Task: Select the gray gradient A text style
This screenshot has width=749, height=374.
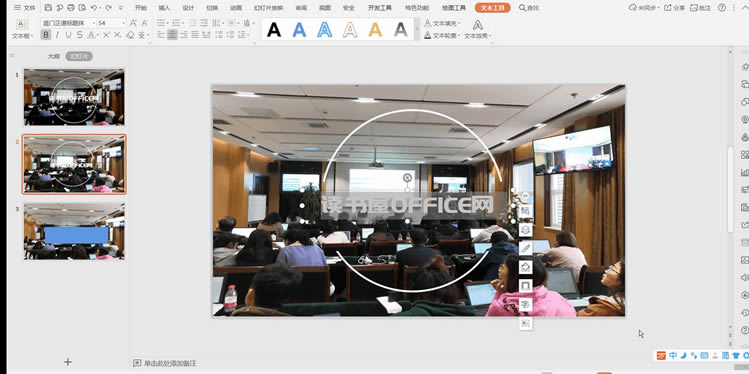Action: (x=401, y=30)
